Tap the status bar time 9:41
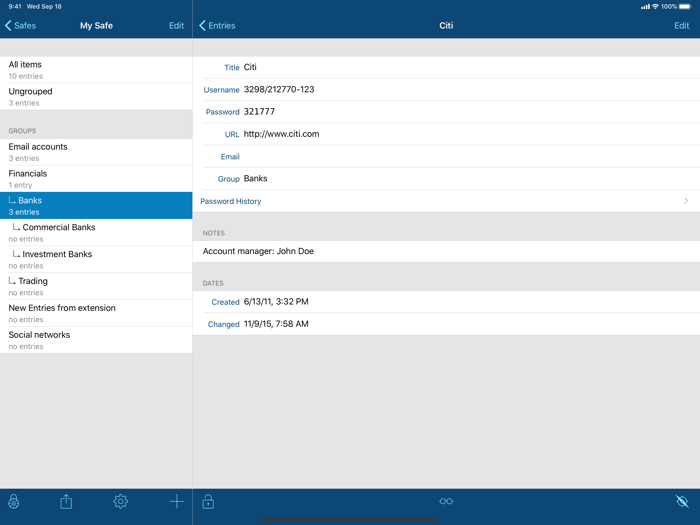The height and width of the screenshot is (525, 700). click(15, 6)
